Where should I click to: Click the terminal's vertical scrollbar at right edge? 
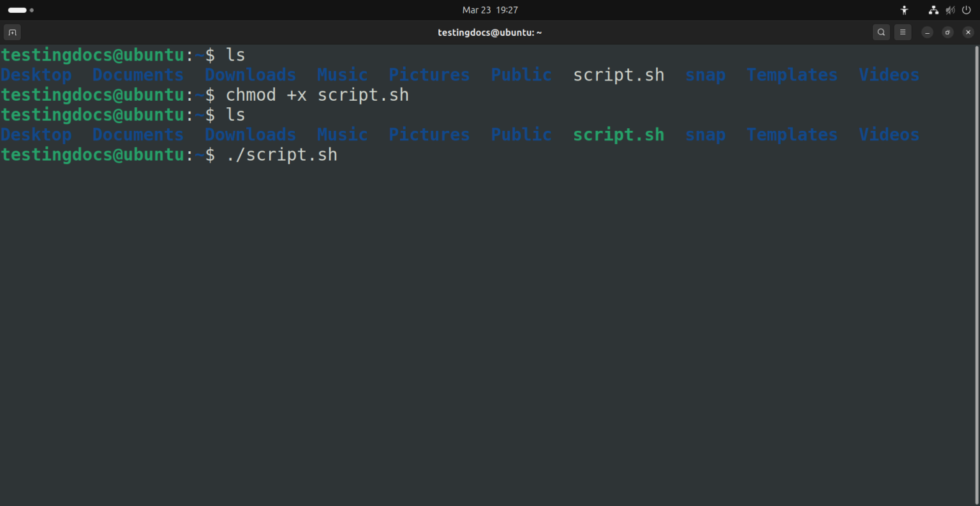coord(977,255)
